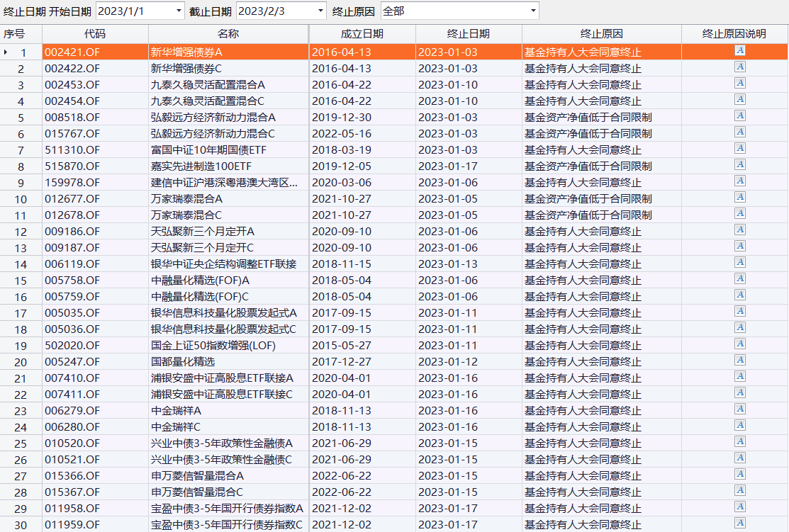Open termination note icon for 富国中证10年期国债ETF
The image size is (789, 532).
739,148
